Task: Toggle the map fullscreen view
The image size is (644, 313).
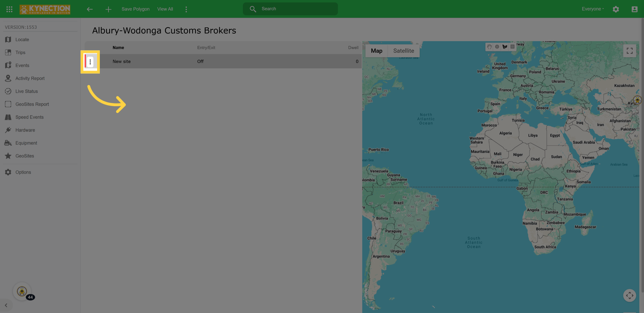Action: point(630,51)
